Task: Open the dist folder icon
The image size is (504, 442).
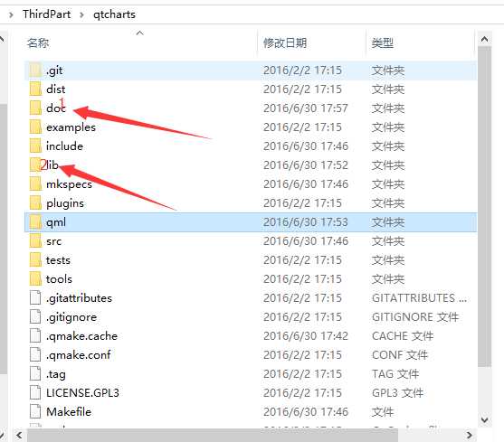Action: click(35, 89)
